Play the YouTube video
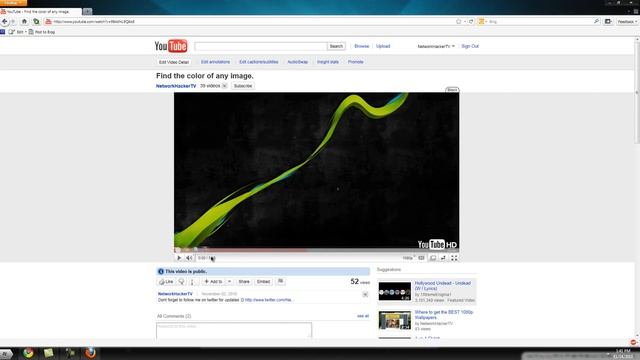Image resolution: width=640 pixels, height=360 pixels. pos(179,258)
